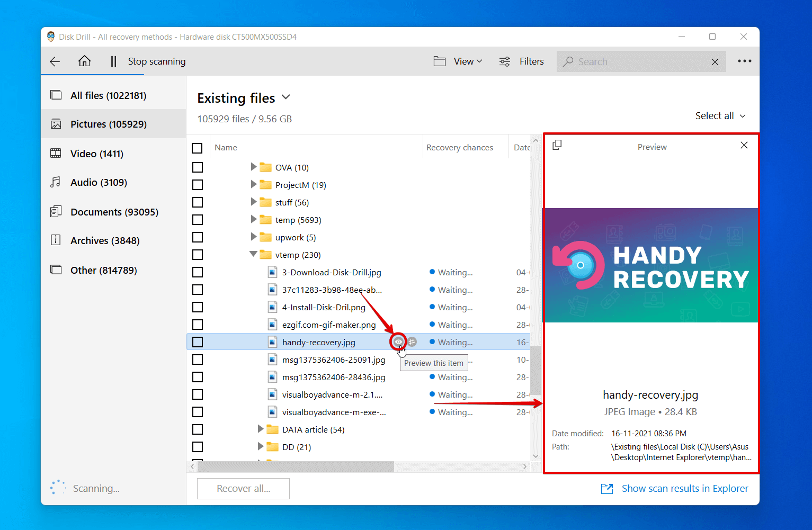Open the Home screen icon
Image resolution: width=812 pixels, height=530 pixels.
(84, 61)
